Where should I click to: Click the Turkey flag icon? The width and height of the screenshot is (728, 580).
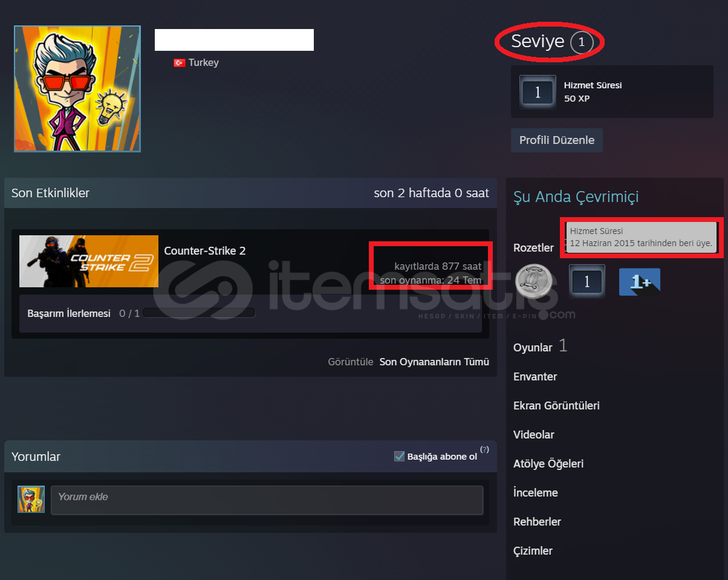pyautogui.click(x=180, y=63)
